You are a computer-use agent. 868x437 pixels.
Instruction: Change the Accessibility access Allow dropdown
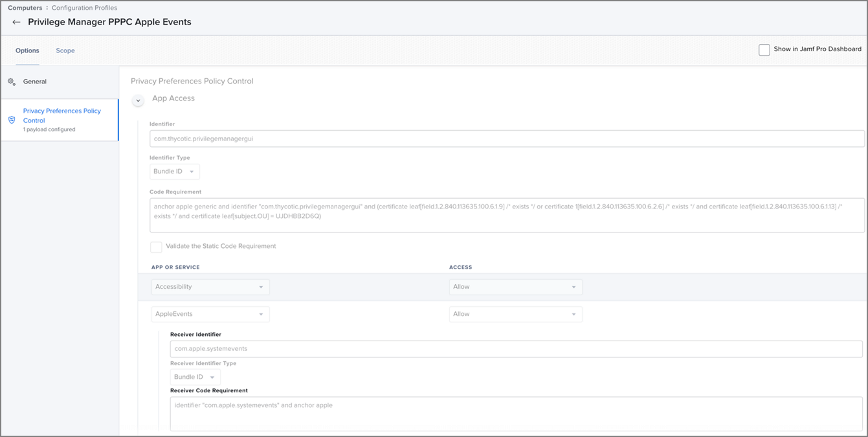[515, 287]
